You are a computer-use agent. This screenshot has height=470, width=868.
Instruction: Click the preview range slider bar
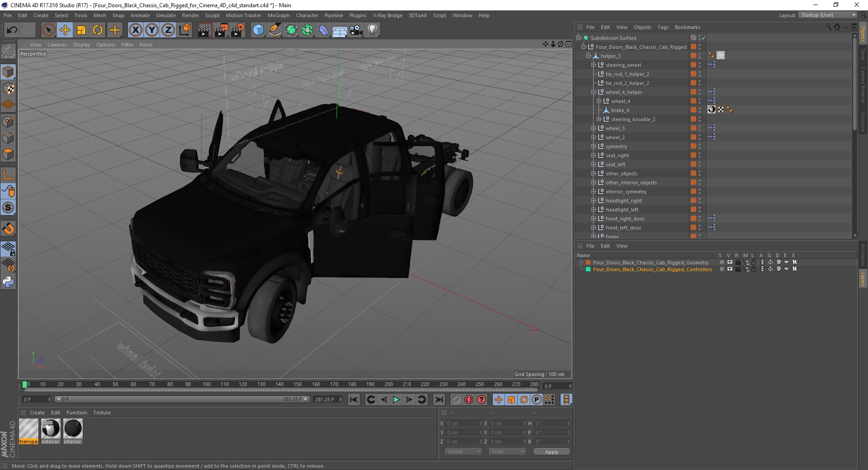click(182, 399)
